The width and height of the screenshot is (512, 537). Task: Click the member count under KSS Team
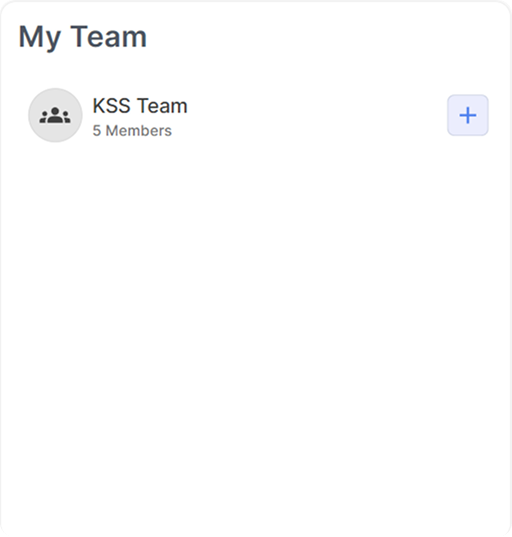(x=132, y=131)
